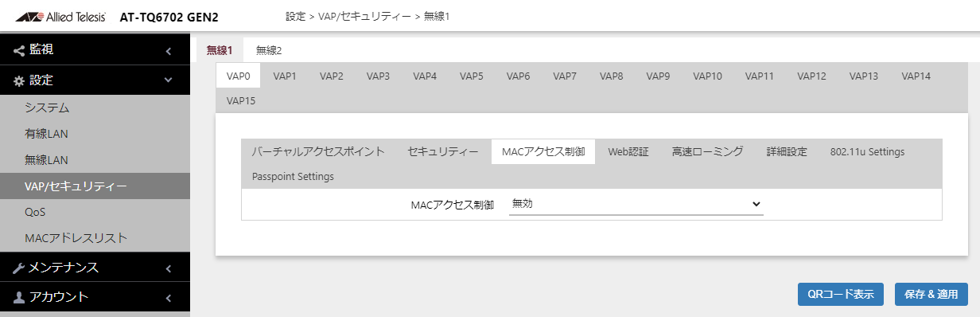Open MACアドレスリスト in the sidebar
The image size is (980, 317).
click(x=95, y=238)
